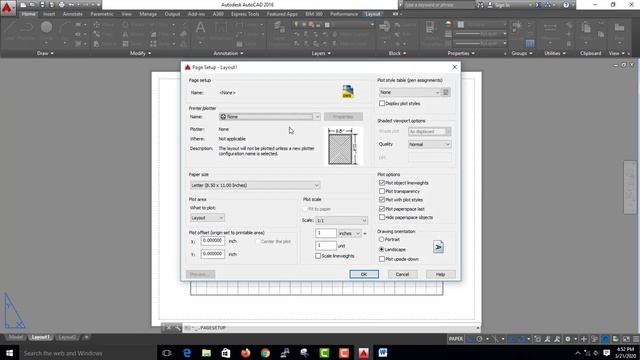The height and width of the screenshot is (360, 640).
Task: Check Plot upside-down option
Action: 382,259
